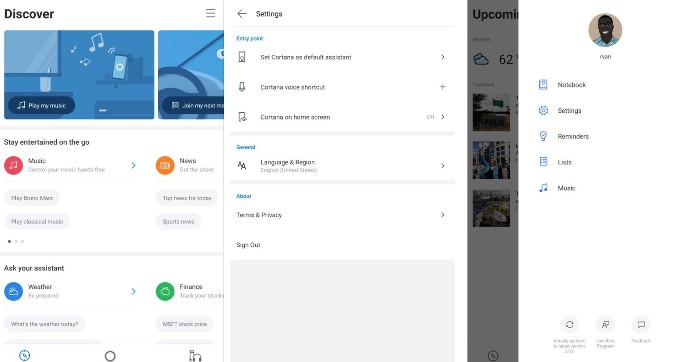Viewport: 700px width, 362px height.
Task: Open the Feedback icon
Action: coord(641,325)
